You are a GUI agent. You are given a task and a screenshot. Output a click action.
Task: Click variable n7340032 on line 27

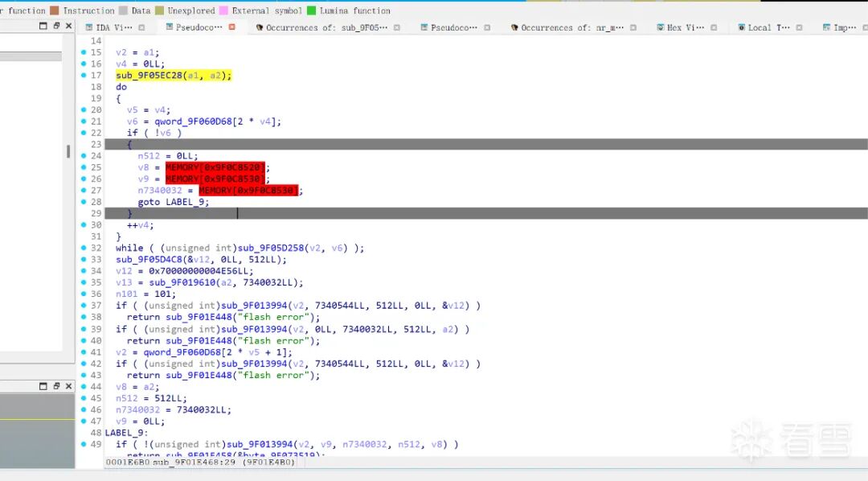pos(160,191)
